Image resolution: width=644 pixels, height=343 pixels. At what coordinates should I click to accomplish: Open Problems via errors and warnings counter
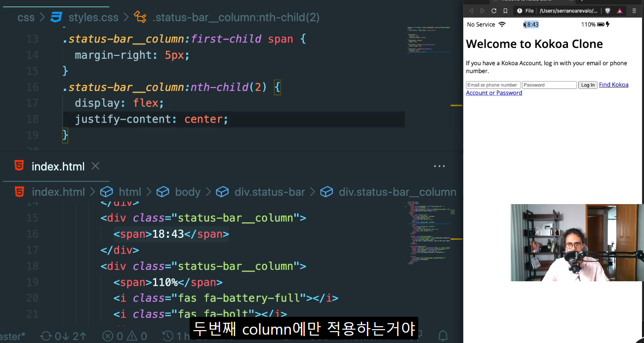125,336
